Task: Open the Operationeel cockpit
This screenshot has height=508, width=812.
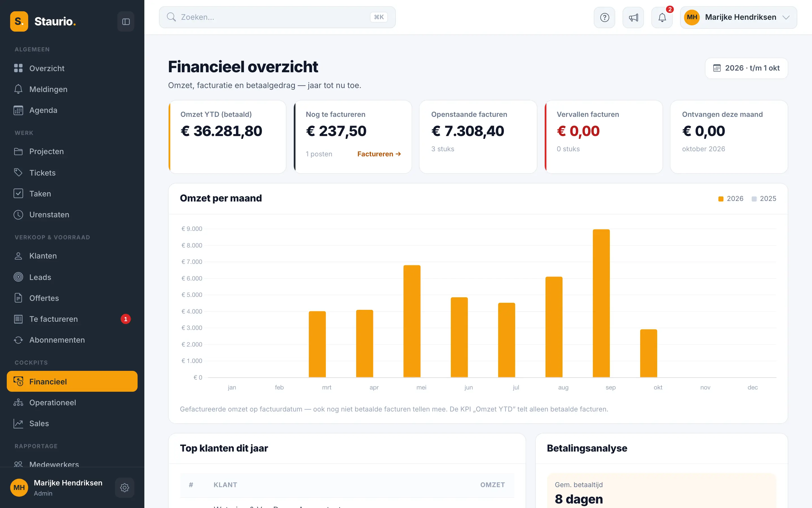Action: click(x=72, y=402)
